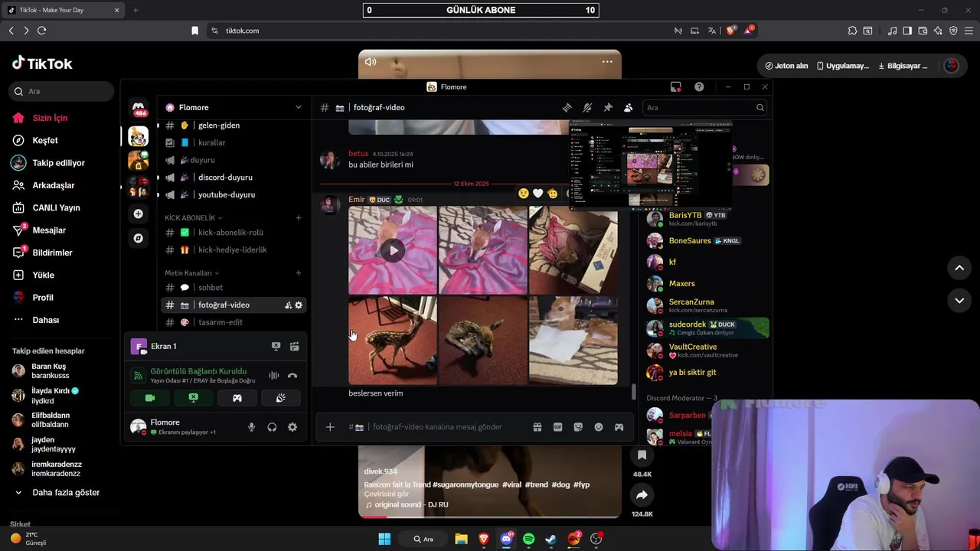
Task: Open Discover servers compass icon
Action: point(138,238)
